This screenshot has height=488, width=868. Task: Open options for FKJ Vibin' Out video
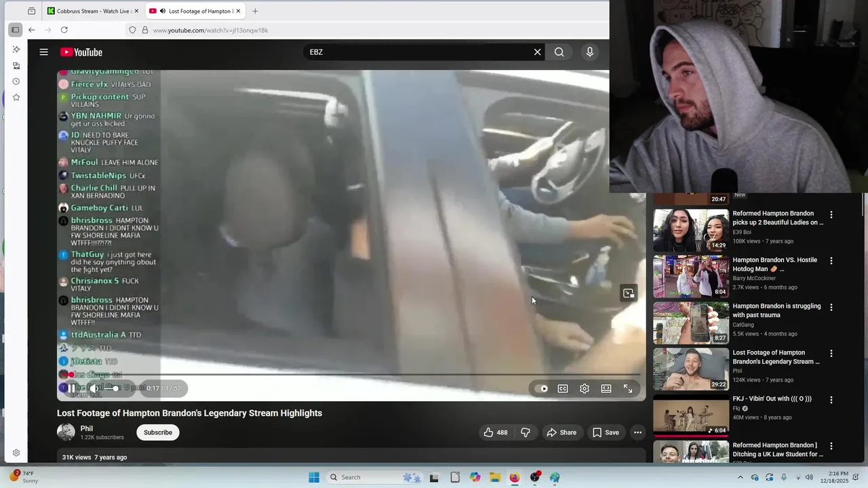point(831,400)
